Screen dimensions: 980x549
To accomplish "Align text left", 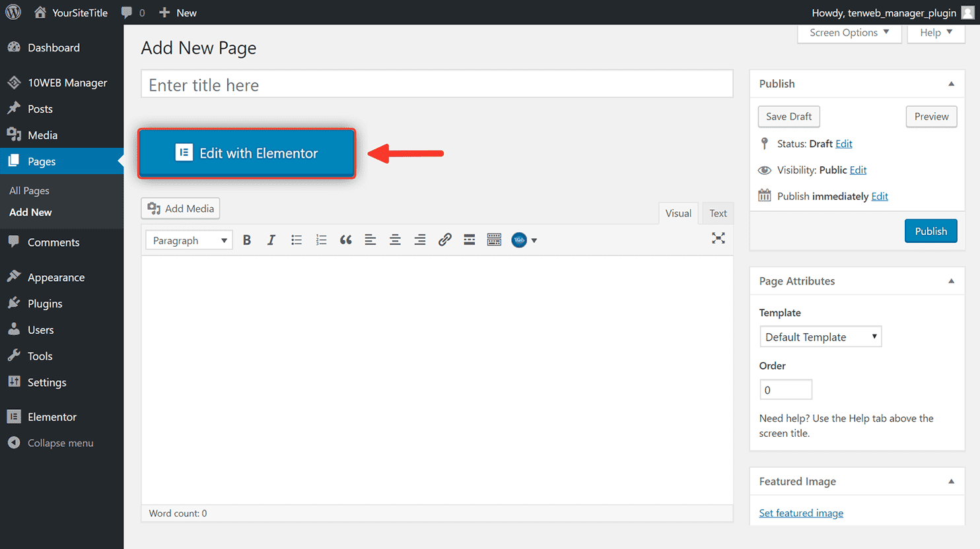I will (x=370, y=240).
